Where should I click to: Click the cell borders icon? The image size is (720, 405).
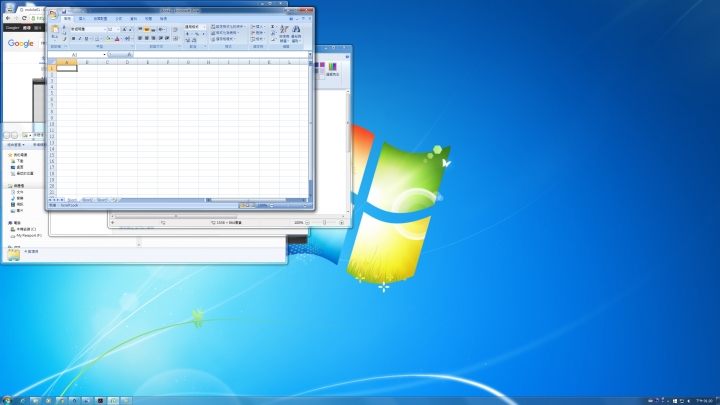coord(97,38)
